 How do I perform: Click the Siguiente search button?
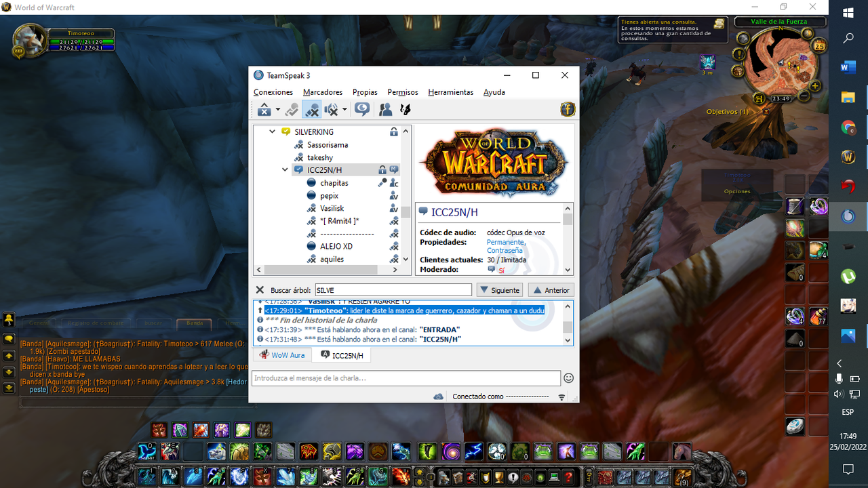500,289
